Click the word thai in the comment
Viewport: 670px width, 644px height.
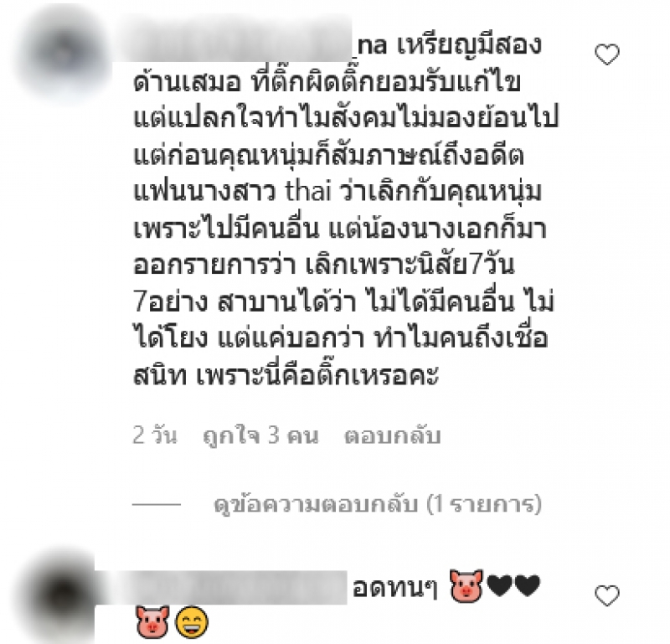tap(308, 192)
